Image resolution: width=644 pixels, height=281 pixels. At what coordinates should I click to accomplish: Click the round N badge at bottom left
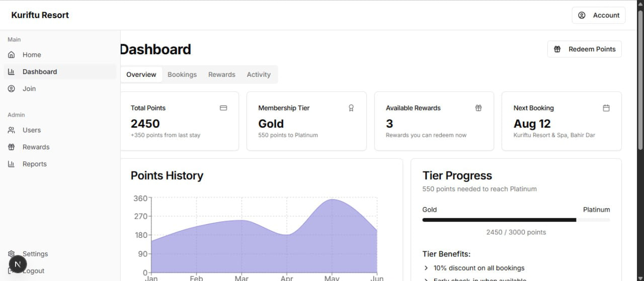coord(18,264)
